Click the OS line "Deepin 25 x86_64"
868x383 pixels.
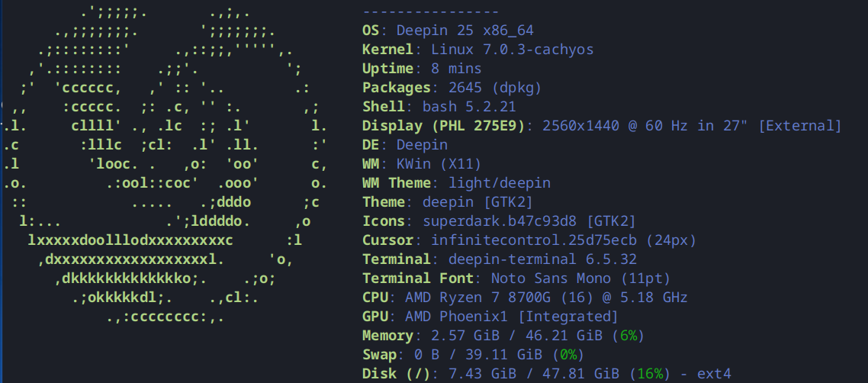tap(465, 31)
